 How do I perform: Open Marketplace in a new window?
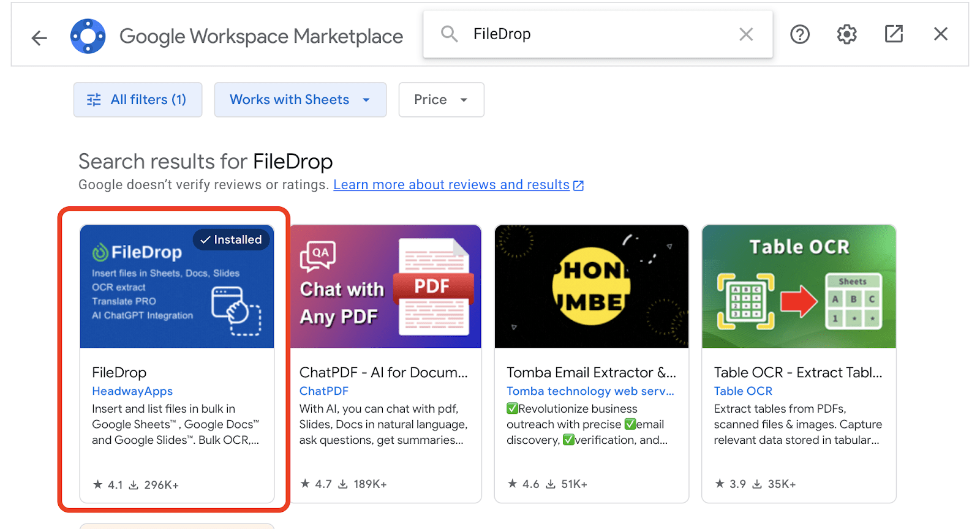click(x=894, y=34)
